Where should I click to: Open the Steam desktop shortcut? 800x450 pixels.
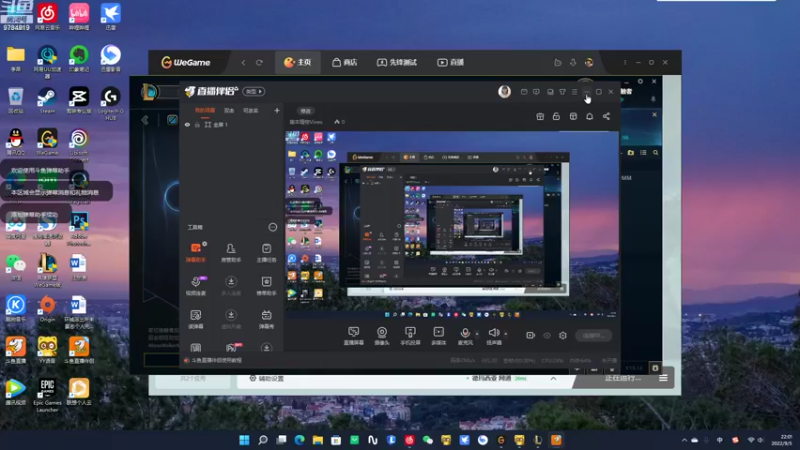click(x=47, y=101)
